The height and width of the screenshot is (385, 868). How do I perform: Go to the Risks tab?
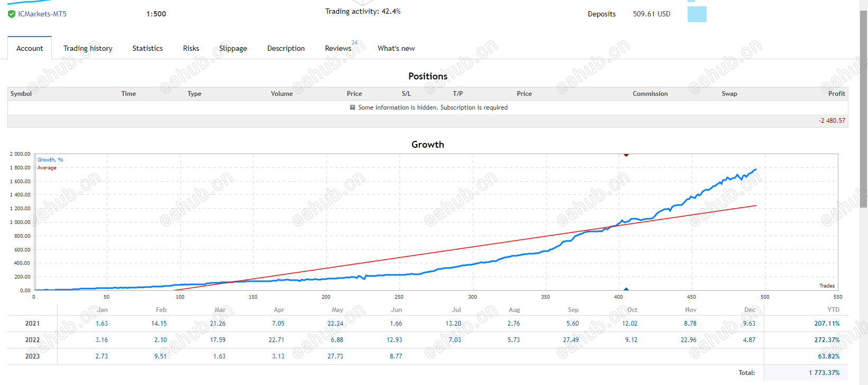pos(191,48)
